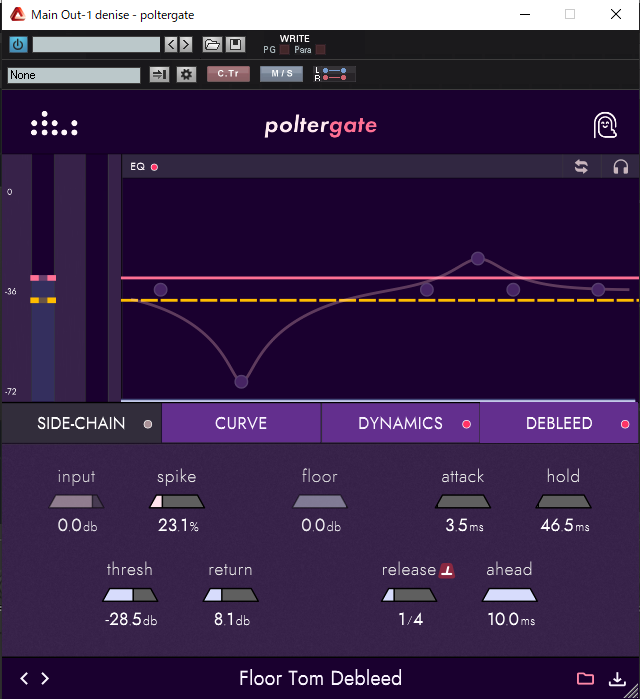The height and width of the screenshot is (699, 640).
Task: Click the 23.1% spike value
Action: coord(178,526)
